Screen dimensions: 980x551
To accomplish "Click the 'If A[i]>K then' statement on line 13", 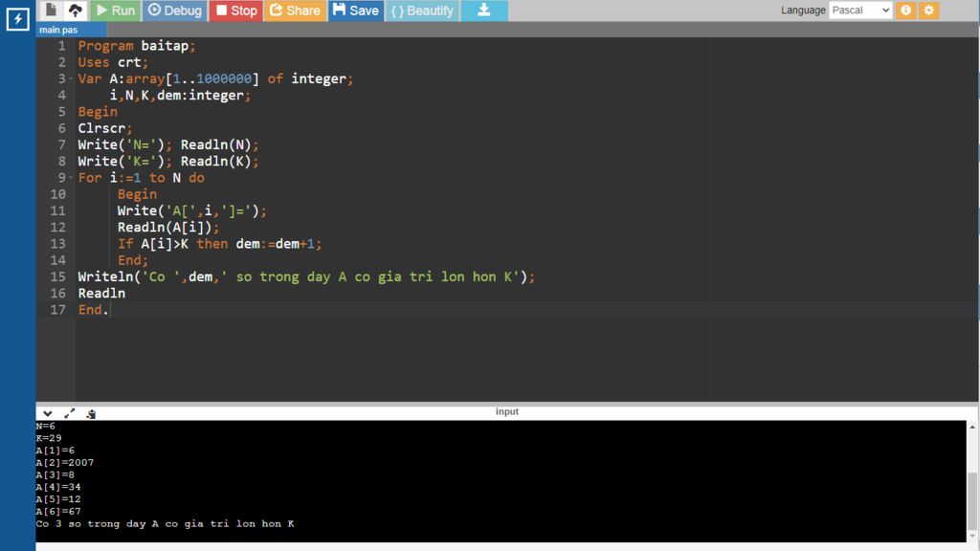I will [x=172, y=244].
